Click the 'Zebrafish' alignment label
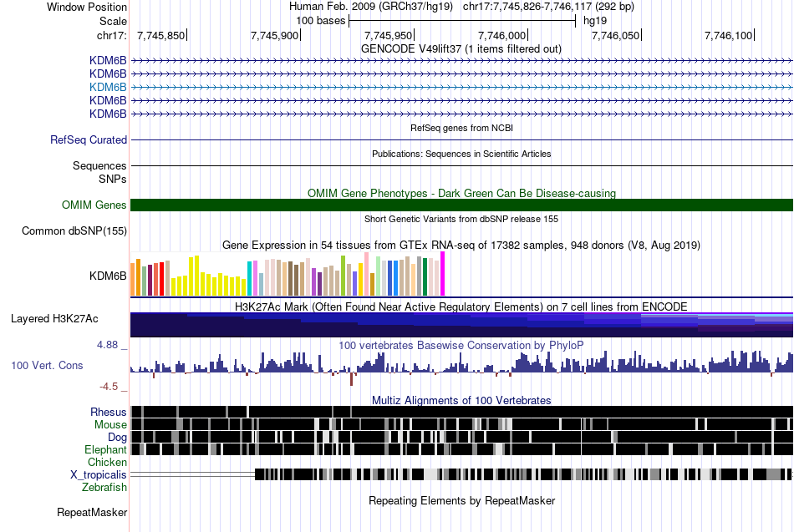This screenshot has width=794, height=532. tap(104, 487)
